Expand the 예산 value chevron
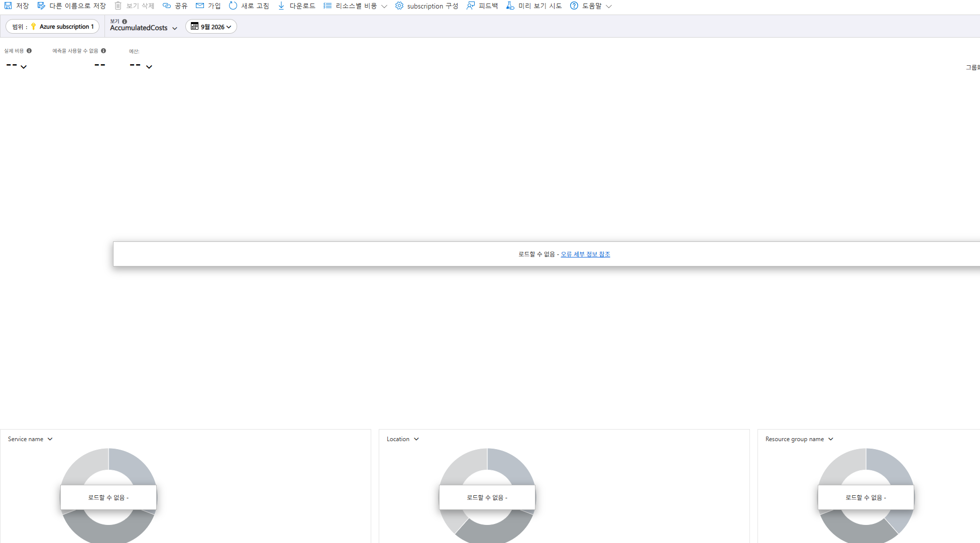Viewport: 980px width, 543px height. coord(149,67)
